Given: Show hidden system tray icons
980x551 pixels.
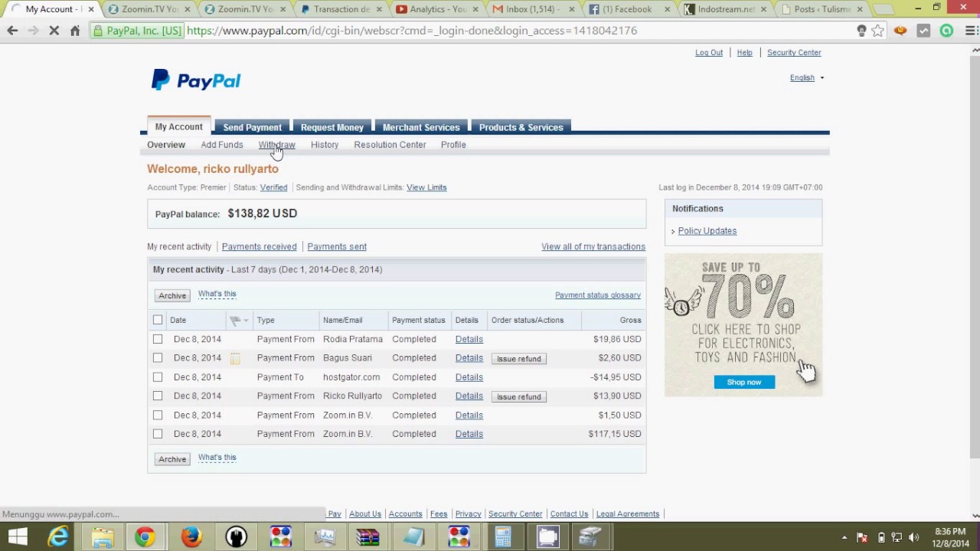Looking at the screenshot, I should pyautogui.click(x=844, y=537).
